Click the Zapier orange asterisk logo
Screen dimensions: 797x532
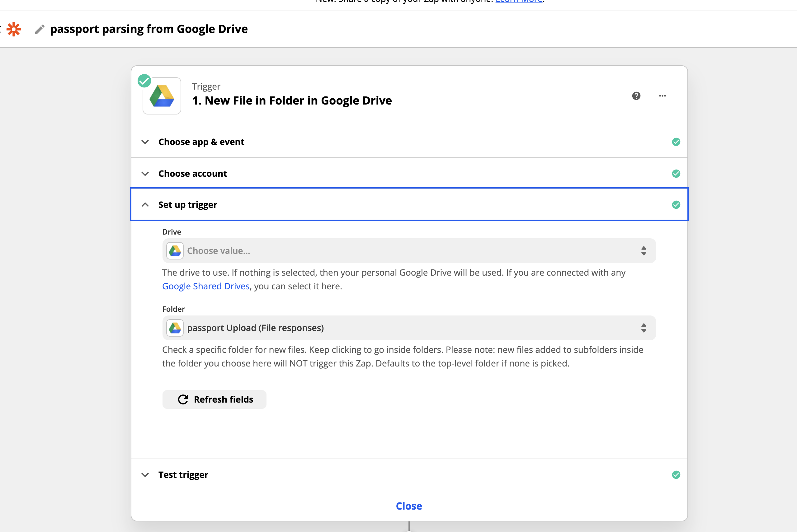coord(14,29)
